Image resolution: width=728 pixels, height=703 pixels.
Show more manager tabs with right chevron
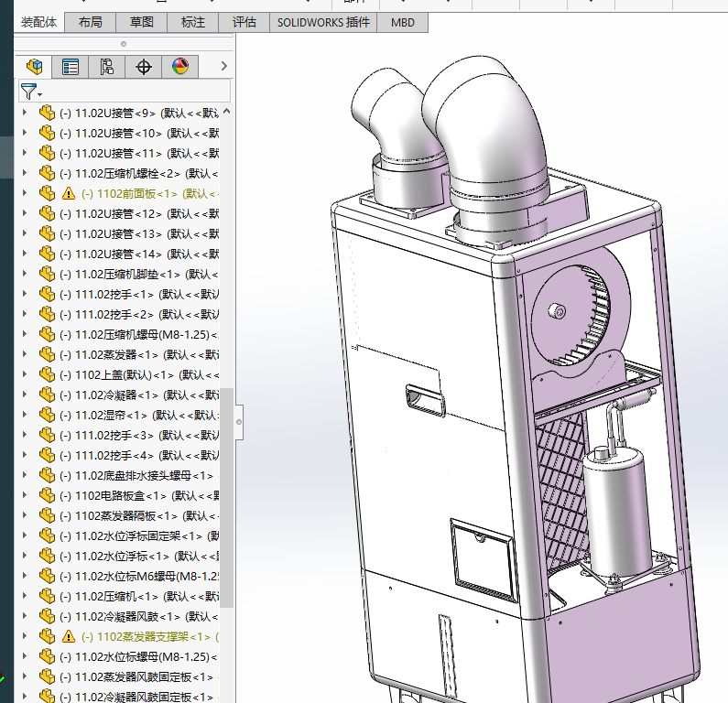223,66
